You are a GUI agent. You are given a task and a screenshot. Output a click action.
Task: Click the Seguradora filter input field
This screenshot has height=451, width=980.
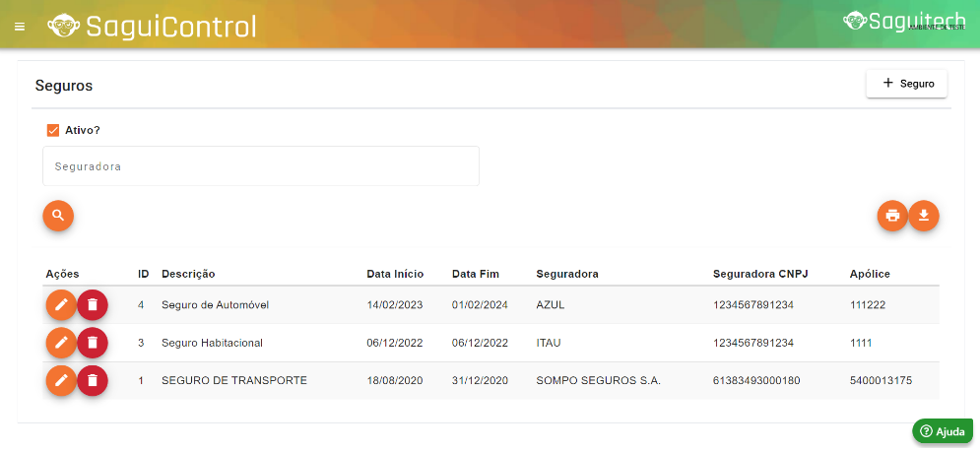260,166
